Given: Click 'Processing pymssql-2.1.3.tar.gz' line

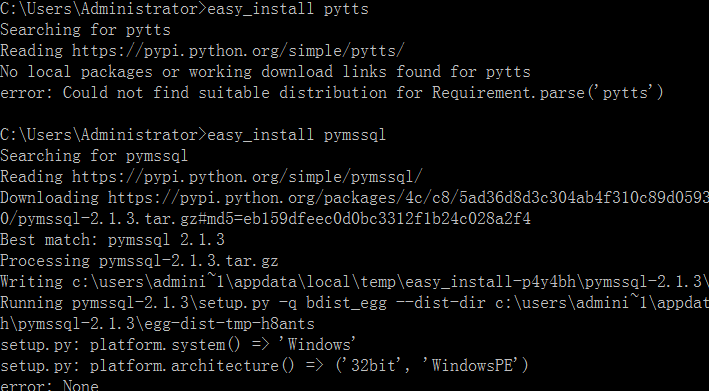Looking at the screenshot, I should coord(139,261).
